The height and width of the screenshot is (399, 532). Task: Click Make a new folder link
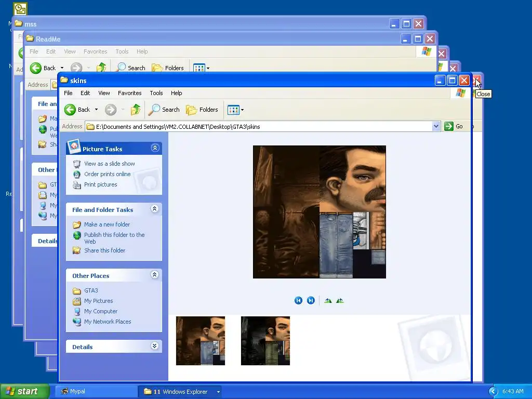pos(107,224)
